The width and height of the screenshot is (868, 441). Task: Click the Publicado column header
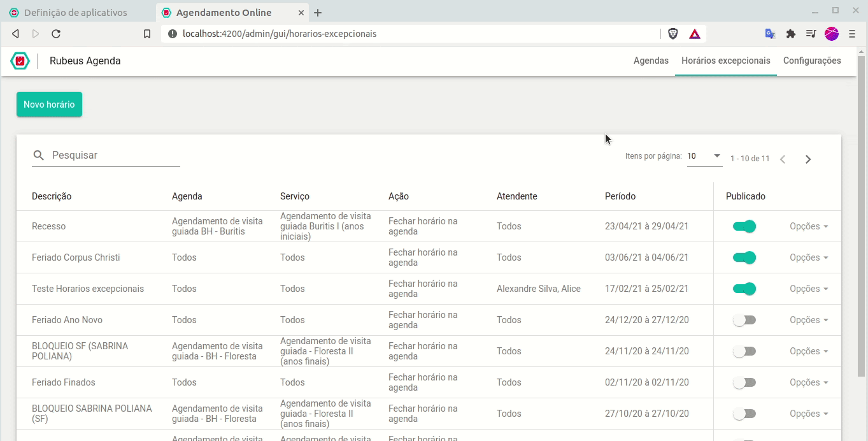coord(746,196)
